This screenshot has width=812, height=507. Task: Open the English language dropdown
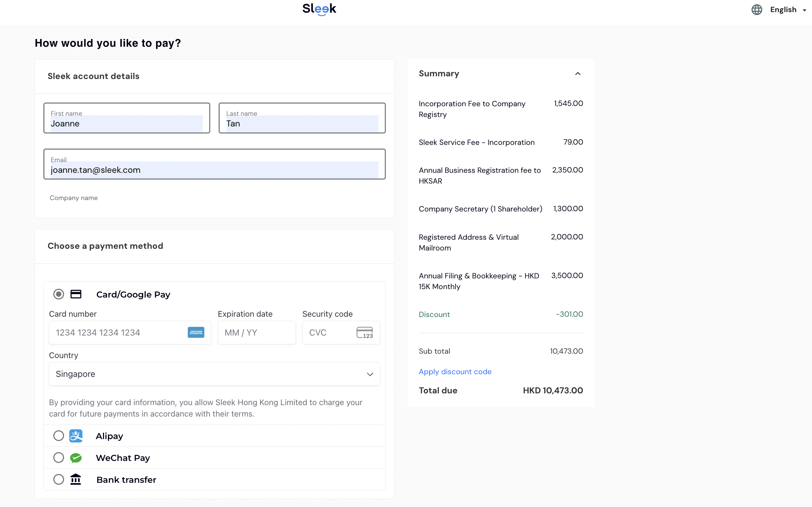pos(788,10)
